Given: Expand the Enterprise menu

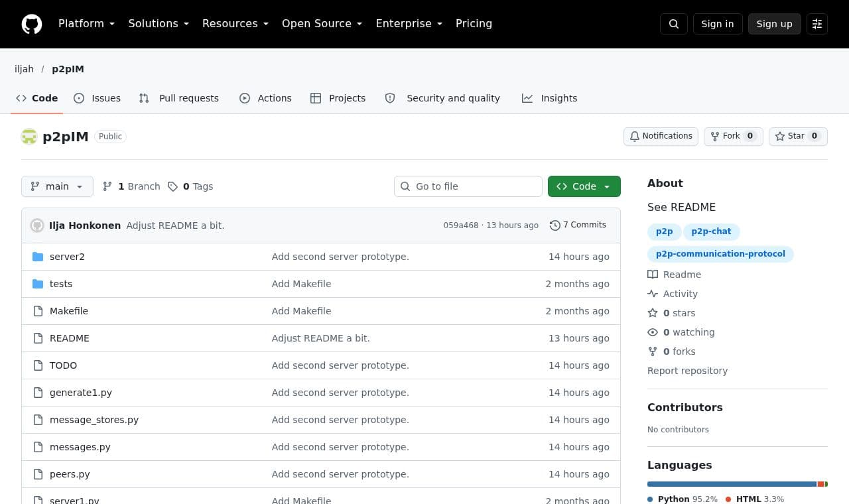Looking at the screenshot, I should pyautogui.click(x=409, y=24).
